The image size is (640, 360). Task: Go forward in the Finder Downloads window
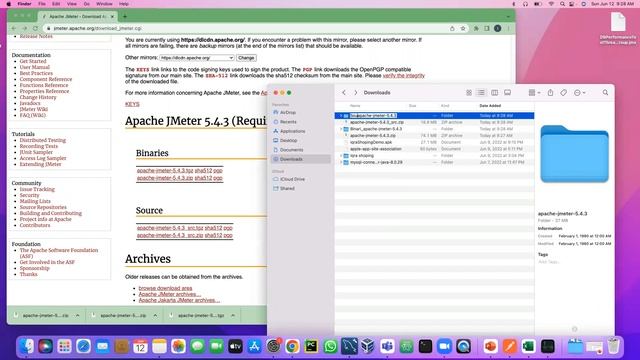point(356,93)
